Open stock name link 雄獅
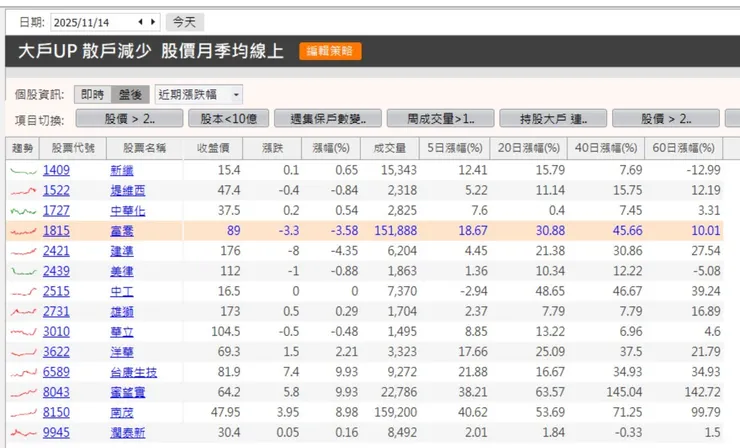Image resolution: width=740 pixels, height=448 pixels. [x=122, y=312]
